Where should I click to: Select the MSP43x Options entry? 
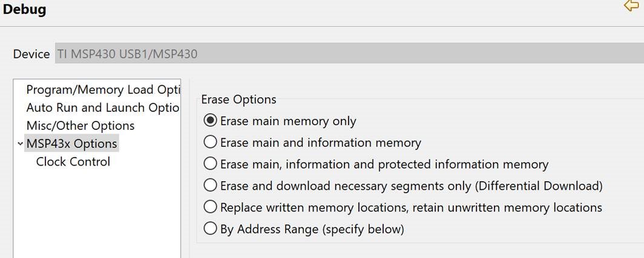[x=72, y=144]
